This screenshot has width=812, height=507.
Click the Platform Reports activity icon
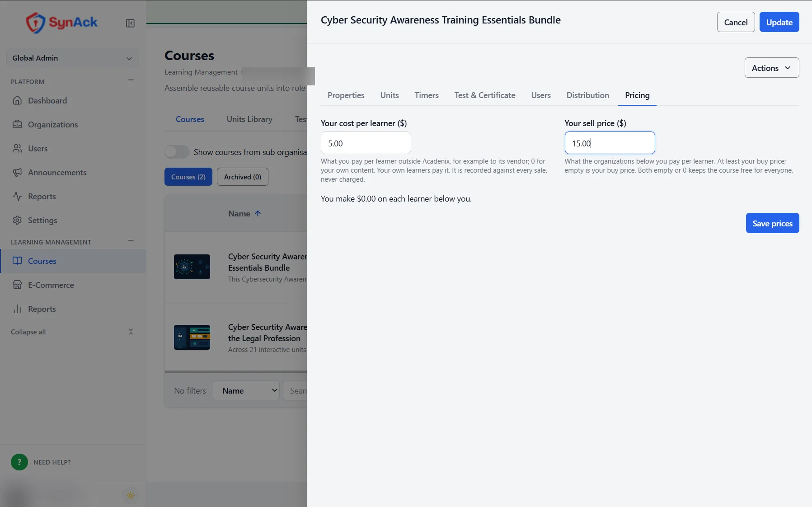pyautogui.click(x=17, y=196)
